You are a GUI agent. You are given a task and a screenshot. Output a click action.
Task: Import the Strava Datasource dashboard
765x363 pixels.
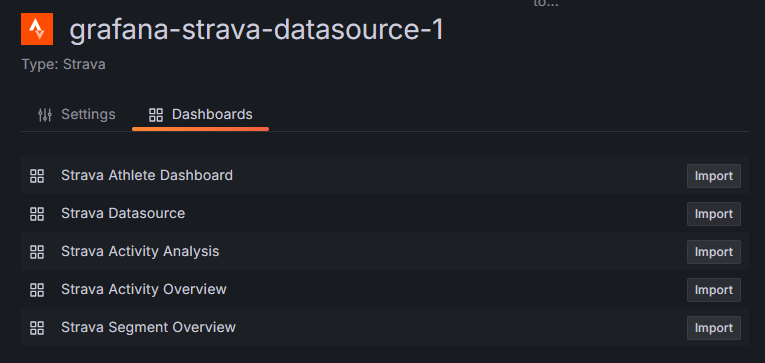pyautogui.click(x=714, y=214)
